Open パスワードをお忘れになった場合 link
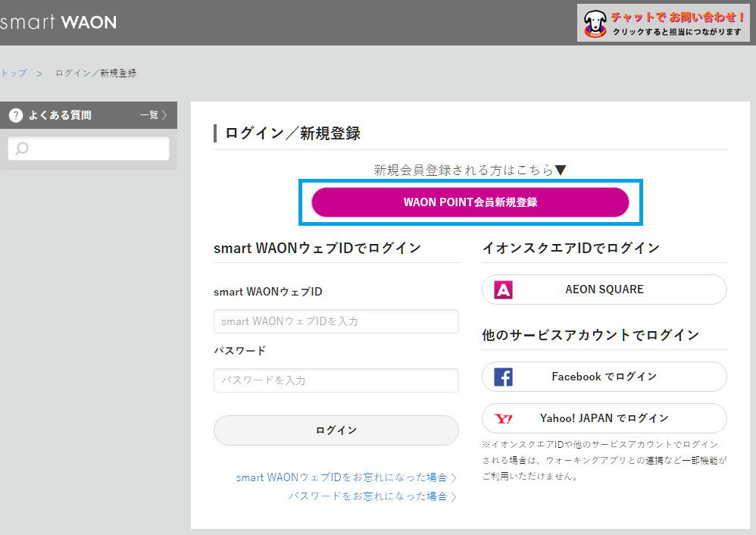756x535 pixels. pyautogui.click(x=372, y=496)
